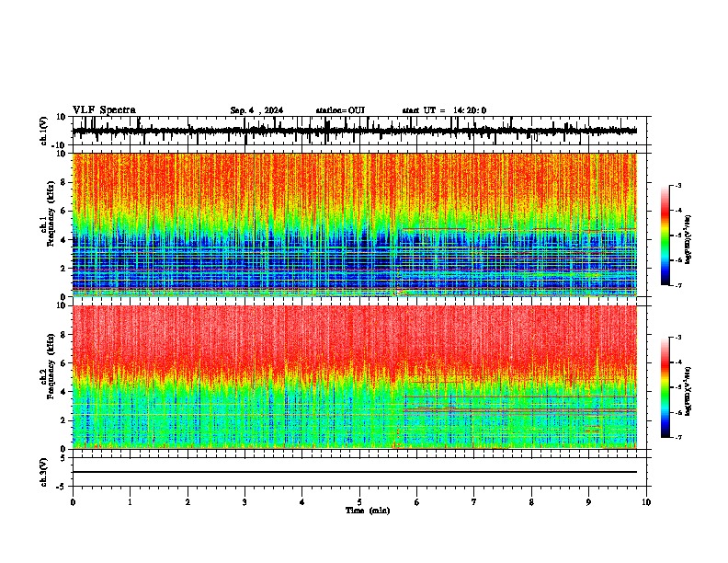728x563 pixels.
Task: Click the "start UT = 14:20:0" header text
Action: pos(444,110)
